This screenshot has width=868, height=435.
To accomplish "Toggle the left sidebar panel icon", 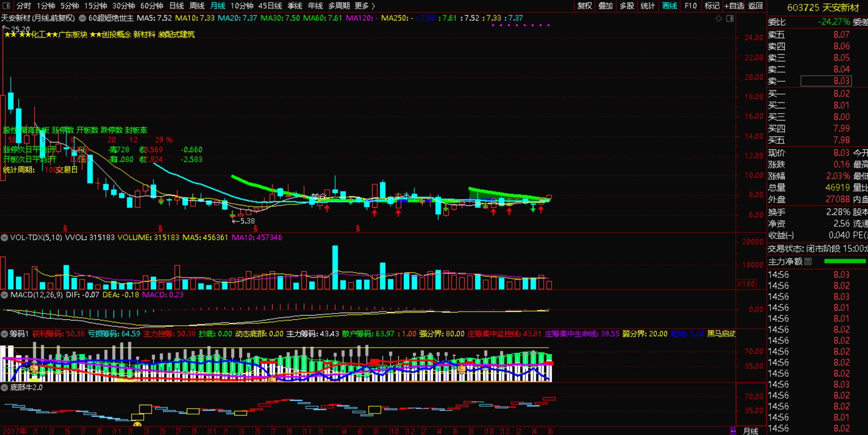I will [x=7, y=6].
